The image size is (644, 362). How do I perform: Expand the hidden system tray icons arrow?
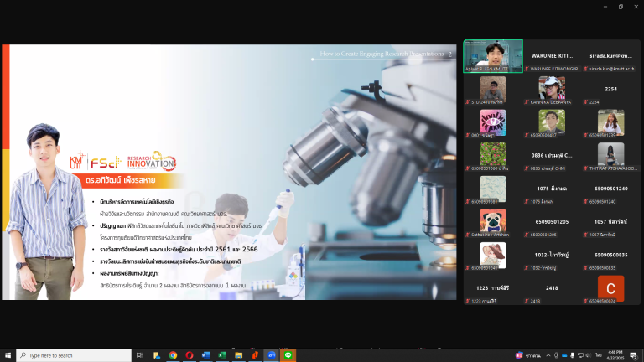[548, 355]
